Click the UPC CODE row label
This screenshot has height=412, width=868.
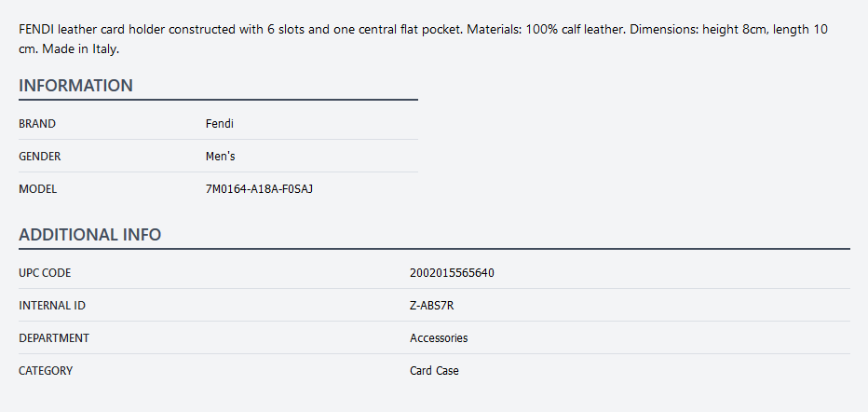coord(45,273)
